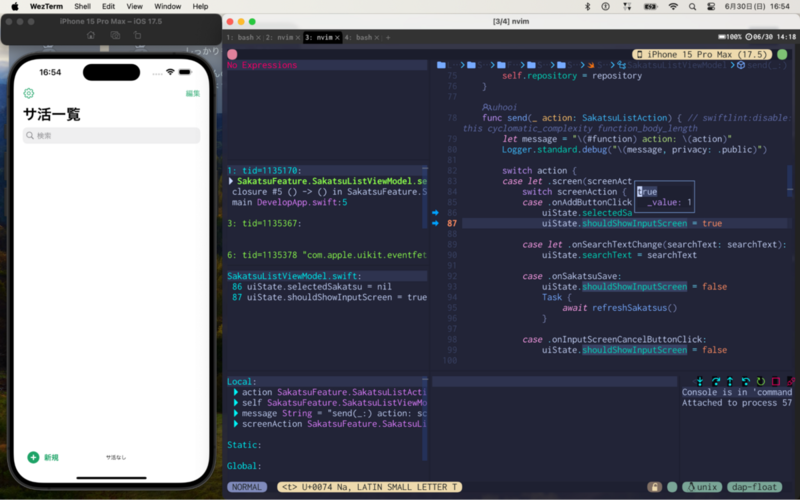Tap the Simulator screenshot camera icon
The height and width of the screenshot is (500, 800).
[x=115, y=35]
